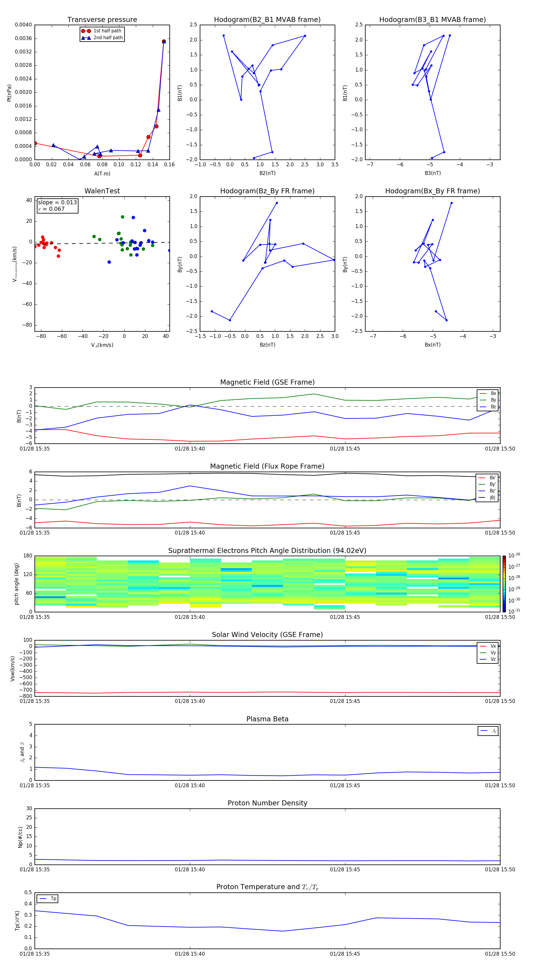Screen dimensions: 535x980
Task: Click the 'r = 0.067' annotation
Action: coord(51,209)
